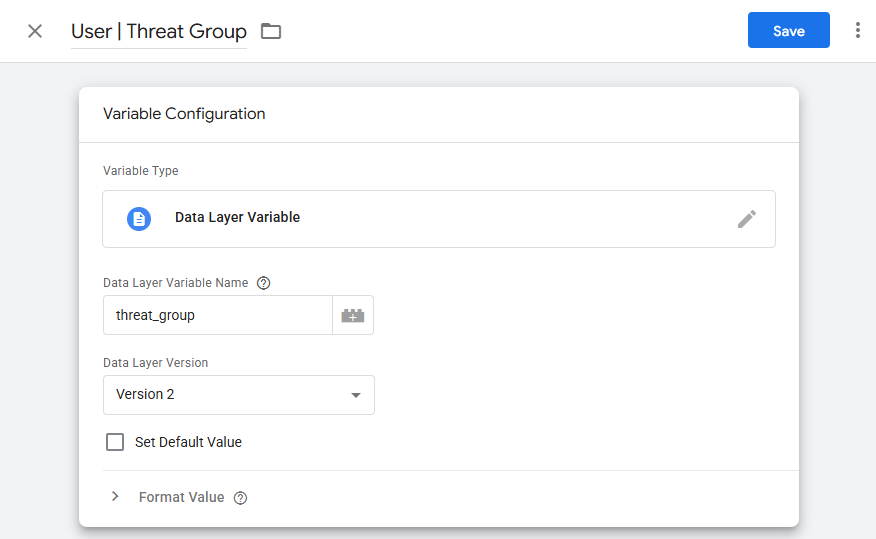Click the blue Data Layer Variable icon
The width and height of the screenshot is (876, 539).
point(139,219)
